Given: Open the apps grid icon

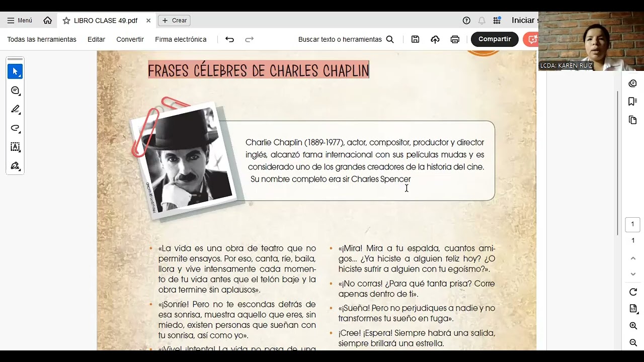Looking at the screenshot, I should coord(497,21).
